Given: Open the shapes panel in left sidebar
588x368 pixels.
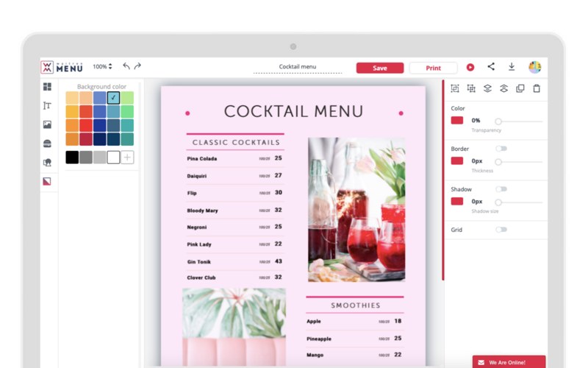Looking at the screenshot, I should coord(47,162).
